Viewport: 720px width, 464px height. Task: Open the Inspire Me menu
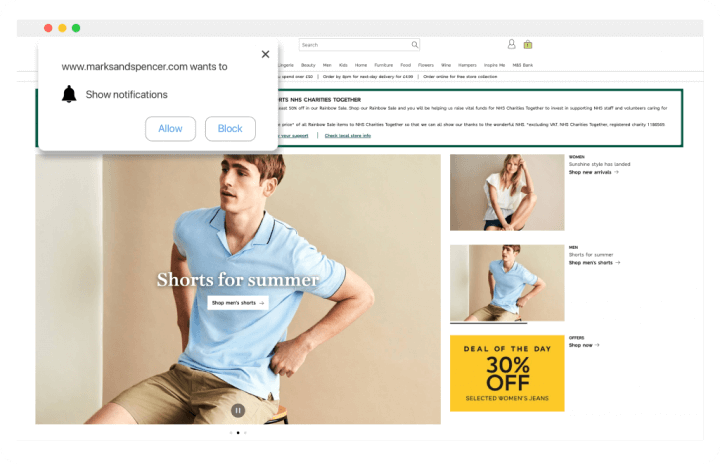[495, 65]
